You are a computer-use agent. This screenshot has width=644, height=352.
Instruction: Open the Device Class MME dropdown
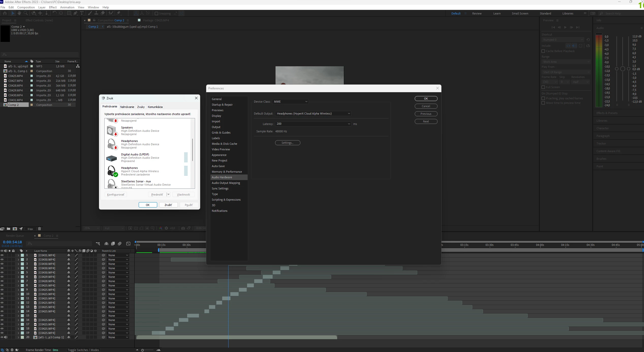click(x=290, y=102)
